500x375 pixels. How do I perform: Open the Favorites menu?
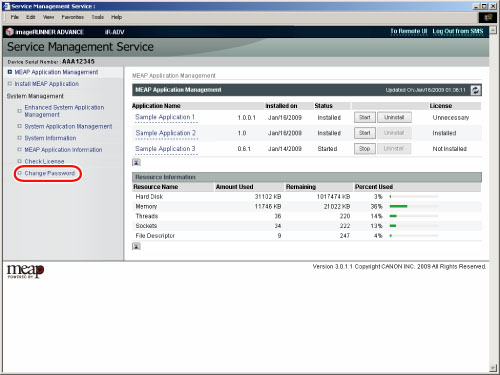coord(72,17)
